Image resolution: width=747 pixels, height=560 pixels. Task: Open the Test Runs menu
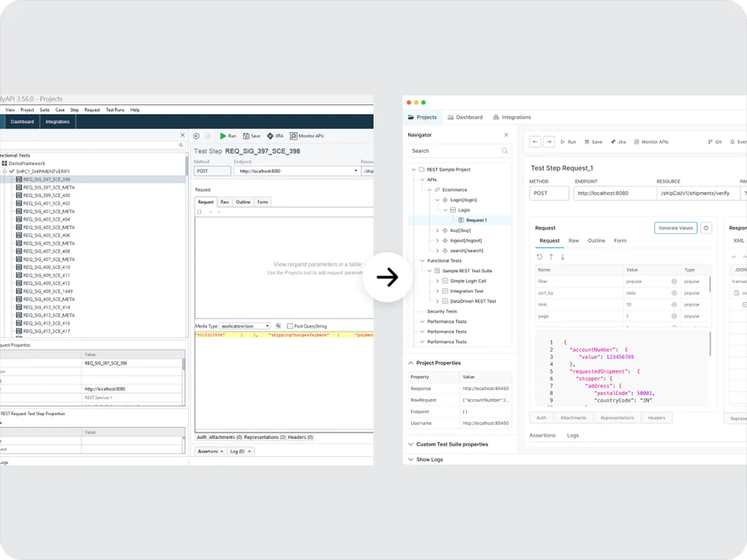click(115, 110)
